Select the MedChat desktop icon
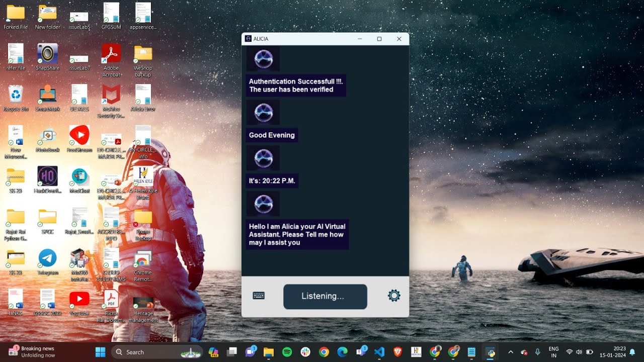The image size is (644, 362). (x=79, y=180)
